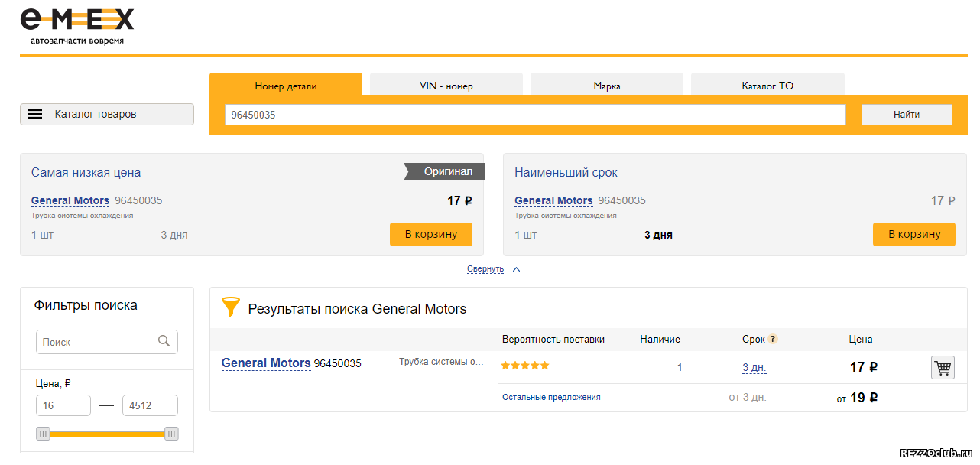Screen dimensions: 980x465
Task: Open the Марка tab
Action: [607, 86]
